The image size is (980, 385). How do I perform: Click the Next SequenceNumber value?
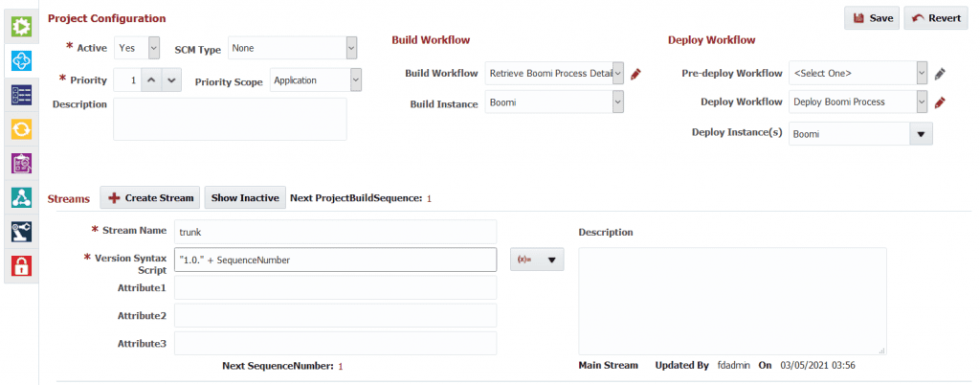[341, 366]
